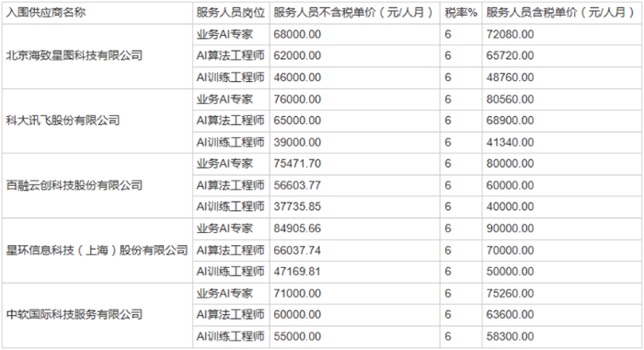
Task: Click the 入围供应商名称 column header
Action: click(98, 13)
